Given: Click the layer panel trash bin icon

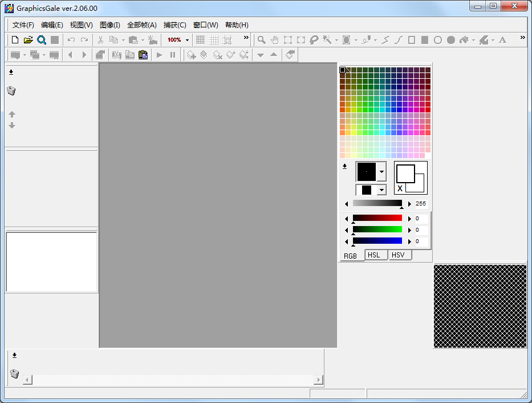Looking at the screenshot, I should click(x=11, y=91).
